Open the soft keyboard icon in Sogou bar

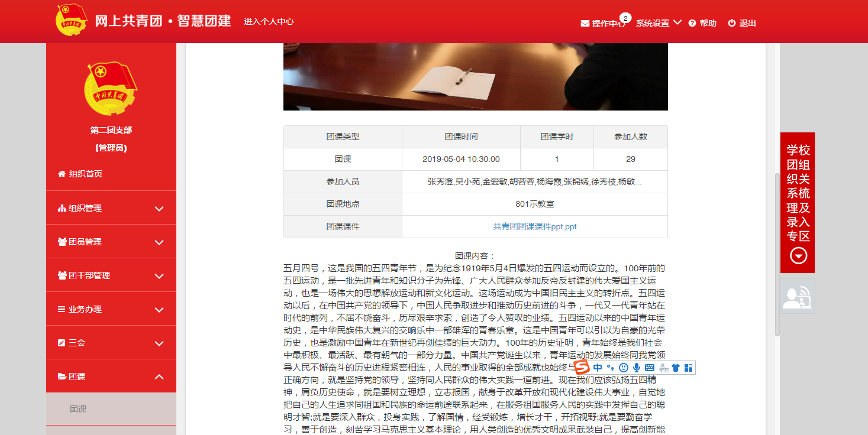pyautogui.click(x=649, y=368)
